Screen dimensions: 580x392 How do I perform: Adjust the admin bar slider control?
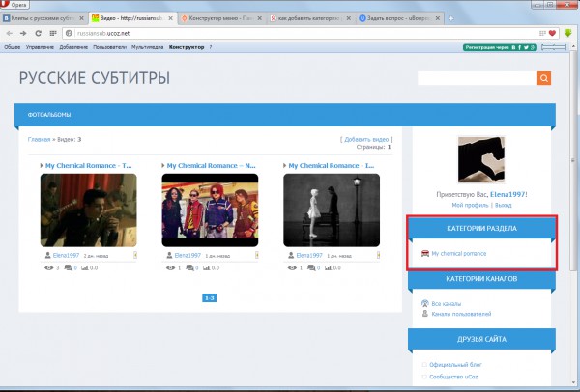pos(554,47)
